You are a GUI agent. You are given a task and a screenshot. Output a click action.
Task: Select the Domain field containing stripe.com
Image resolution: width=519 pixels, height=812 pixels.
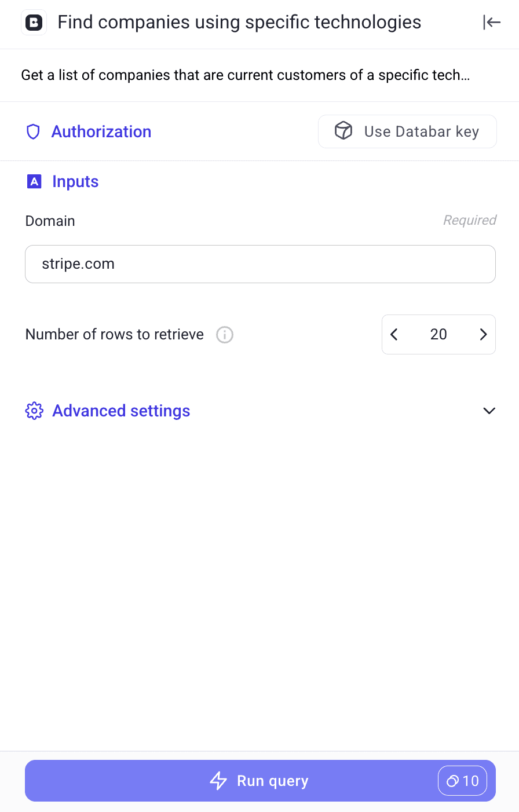click(260, 264)
